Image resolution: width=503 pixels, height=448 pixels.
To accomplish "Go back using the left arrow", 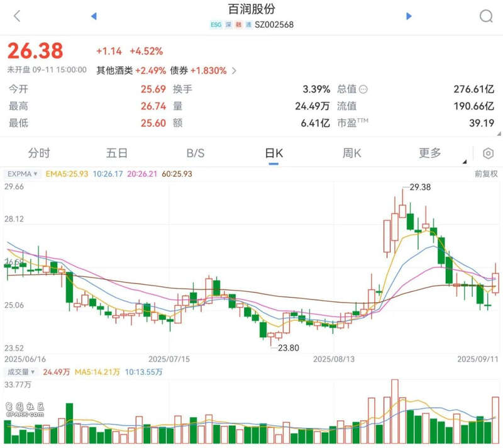I will (17, 16).
